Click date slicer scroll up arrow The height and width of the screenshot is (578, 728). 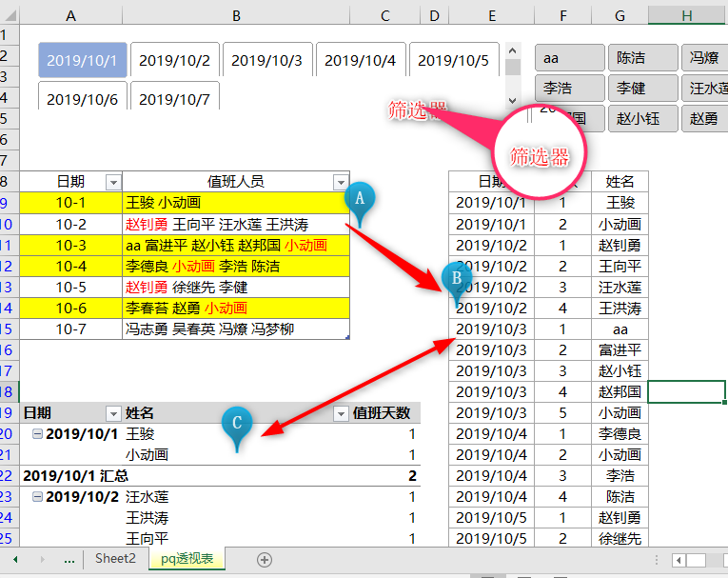pos(513,50)
